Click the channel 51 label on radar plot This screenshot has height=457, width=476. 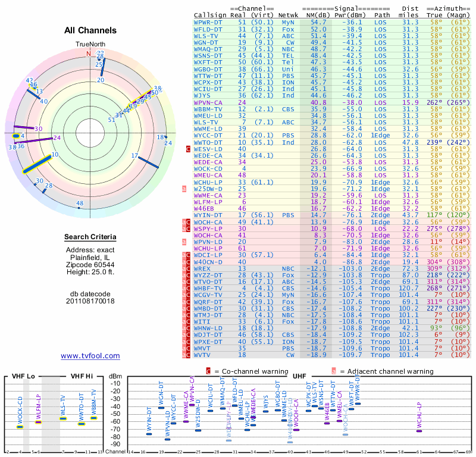(x=111, y=120)
